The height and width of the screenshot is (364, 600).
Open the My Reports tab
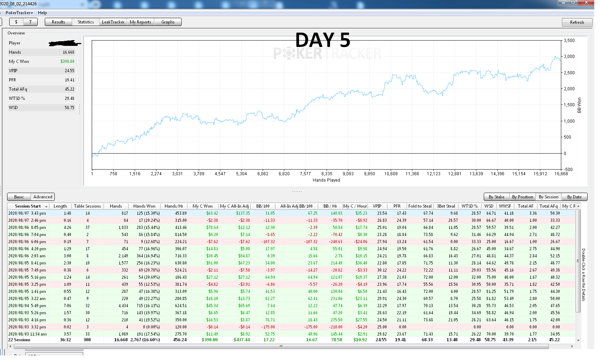tap(140, 22)
